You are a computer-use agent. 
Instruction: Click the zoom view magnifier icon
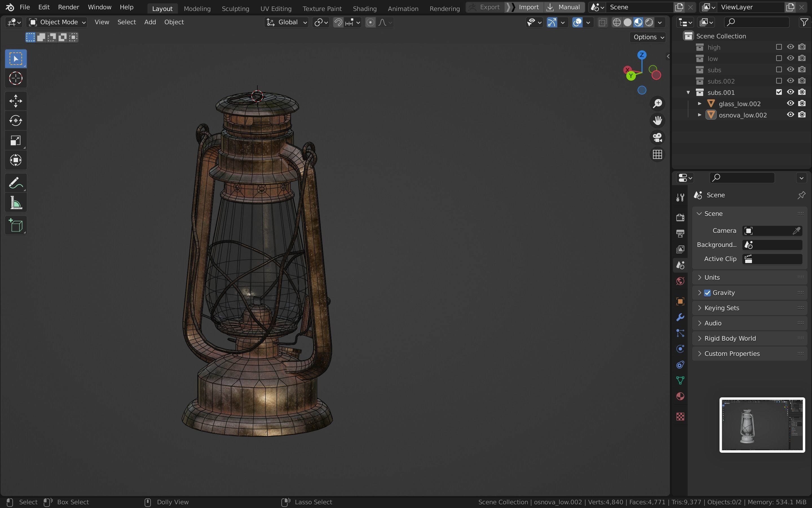pos(657,104)
